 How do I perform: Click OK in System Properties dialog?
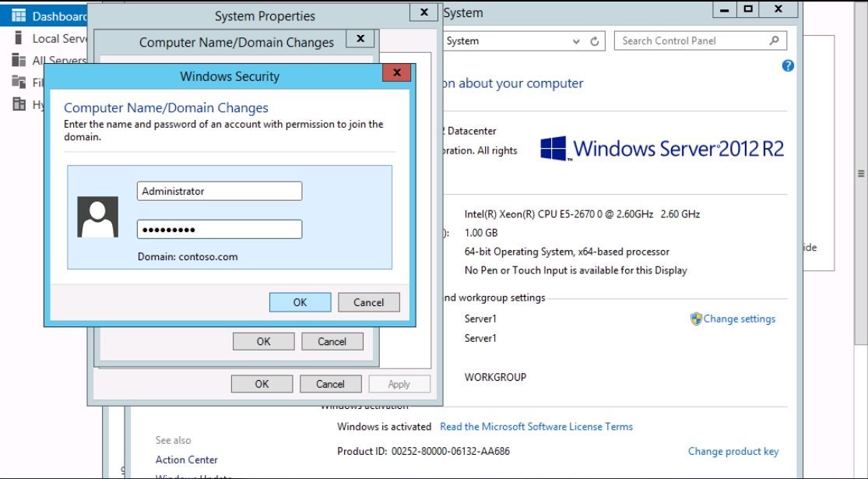(x=262, y=383)
